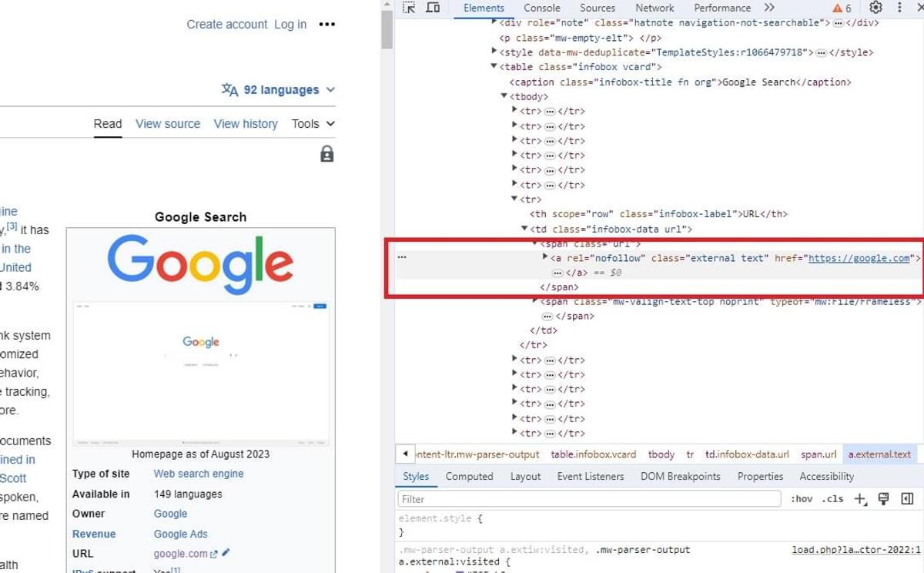Open the Console tab
This screenshot has width=924, height=573.
pyautogui.click(x=542, y=8)
